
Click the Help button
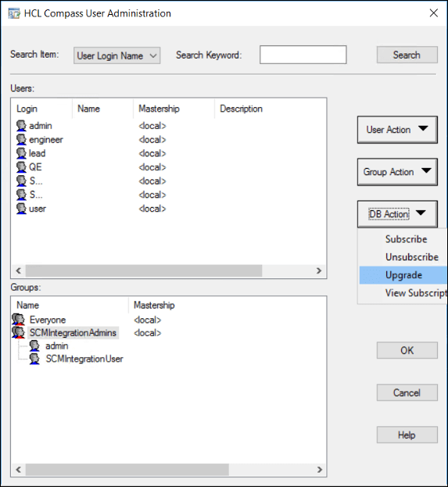407,435
